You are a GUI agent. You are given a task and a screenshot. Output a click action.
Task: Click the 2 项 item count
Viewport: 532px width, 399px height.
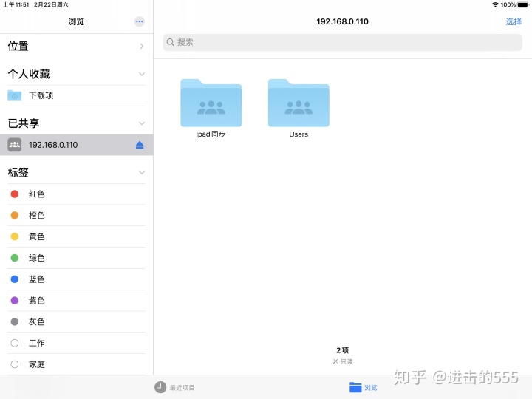pyautogui.click(x=342, y=350)
